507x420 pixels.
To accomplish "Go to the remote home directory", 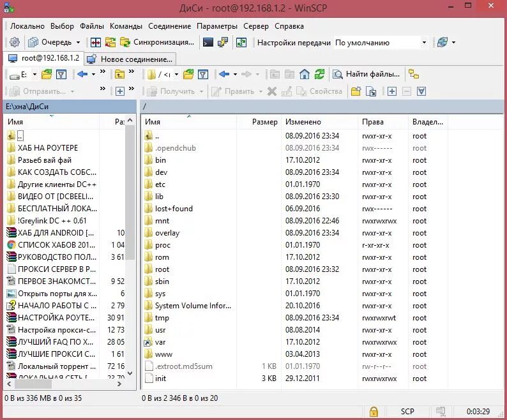I will tap(305, 75).
